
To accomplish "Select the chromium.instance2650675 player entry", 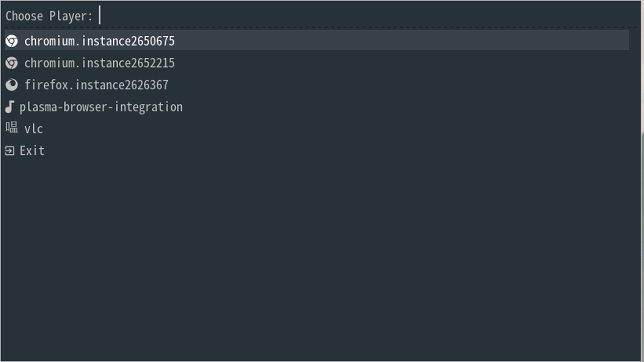I will click(99, 41).
